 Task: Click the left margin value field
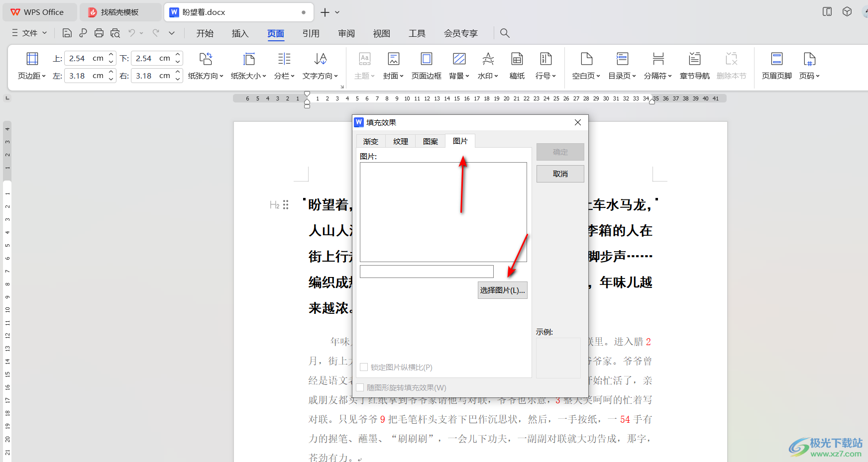click(86, 76)
